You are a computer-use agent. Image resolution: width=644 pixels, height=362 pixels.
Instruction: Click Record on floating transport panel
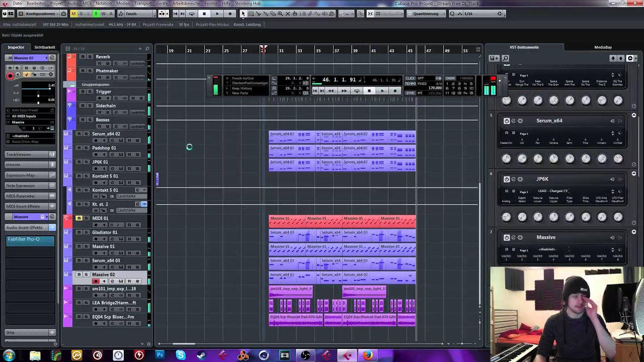pos(395,91)
